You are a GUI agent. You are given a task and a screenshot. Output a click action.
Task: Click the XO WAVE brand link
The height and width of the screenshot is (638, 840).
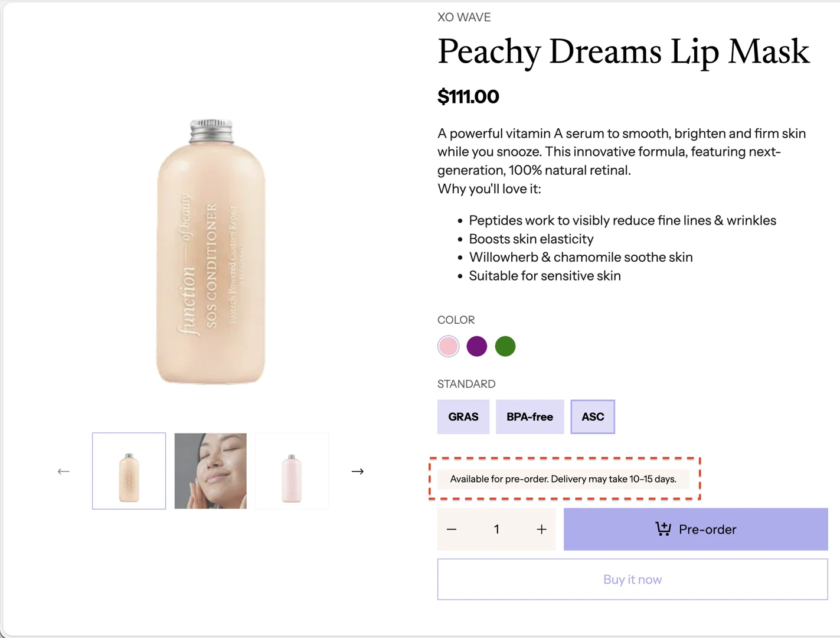point(464,17)
